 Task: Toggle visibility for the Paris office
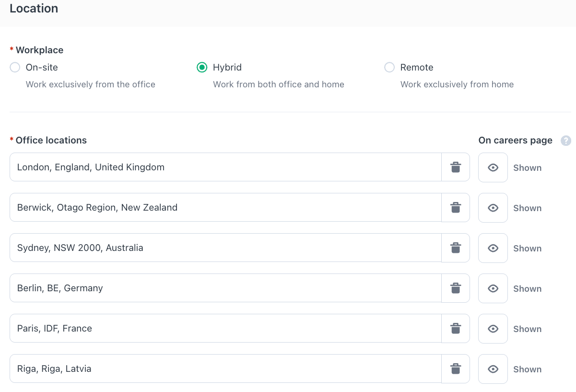(493, 328)
